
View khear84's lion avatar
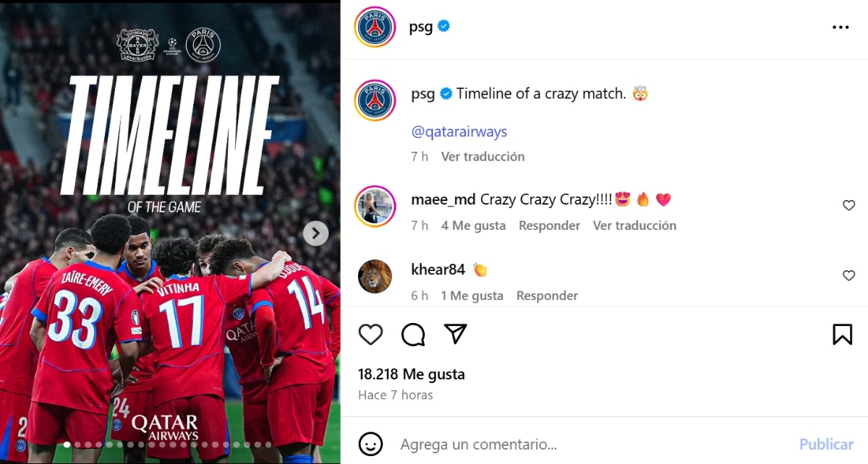pyautogui.click(x=375, y=276)
